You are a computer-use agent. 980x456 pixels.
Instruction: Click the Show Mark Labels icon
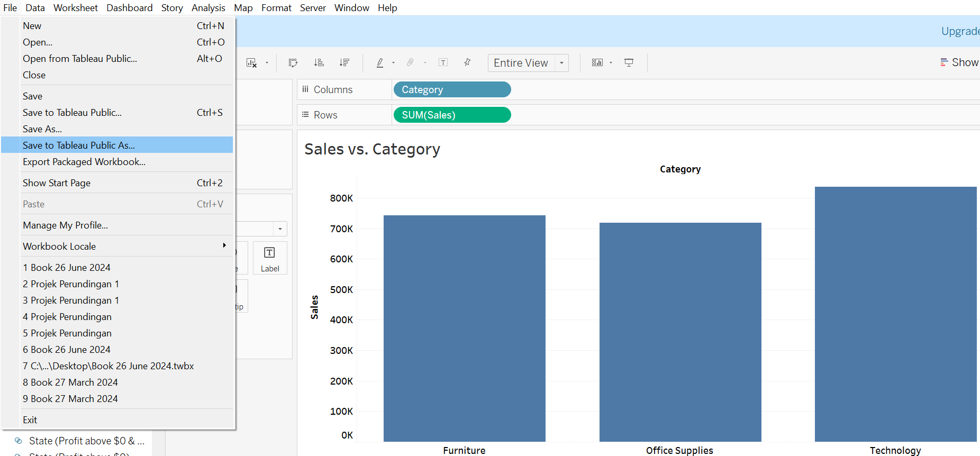point(443,63)
